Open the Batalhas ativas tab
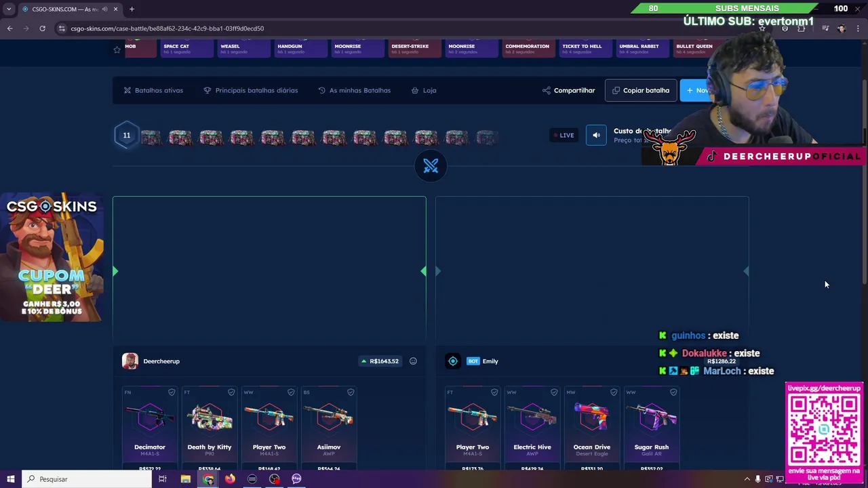 (x=153, y=90)
